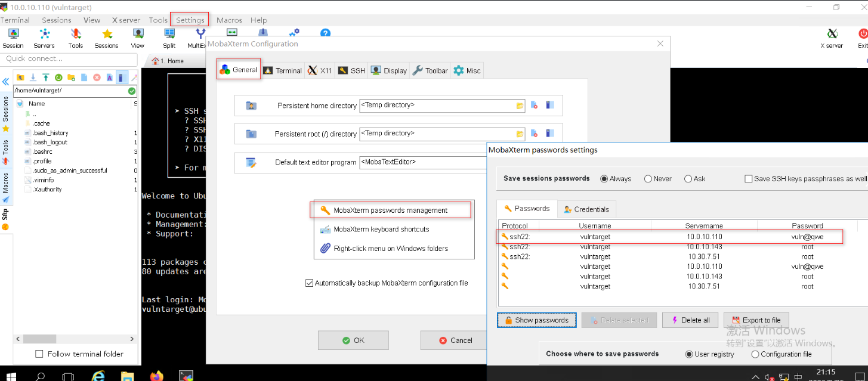This screenshot has width=868, height=381.
Task: Select the .sudo_as_admin_successful file
Action: (70, 171)
